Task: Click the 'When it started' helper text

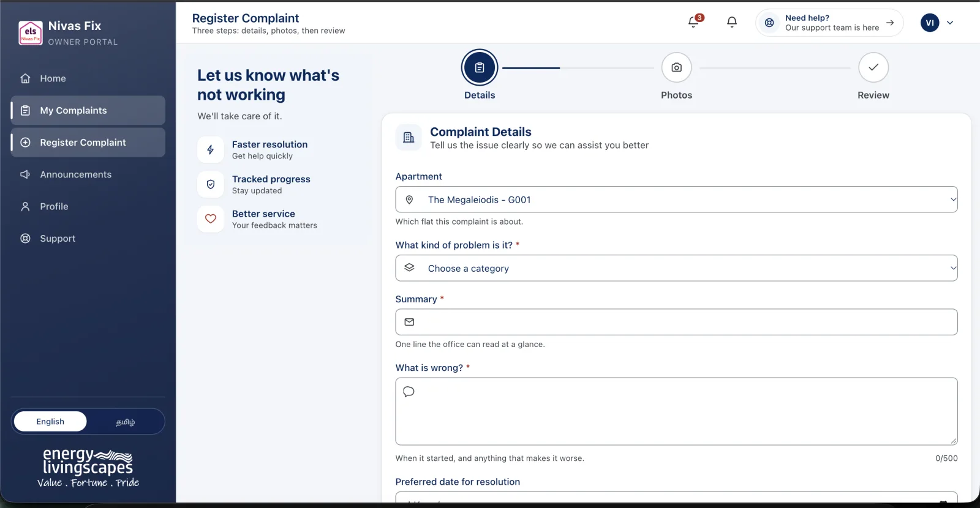Action: click(x=490, y=458)
